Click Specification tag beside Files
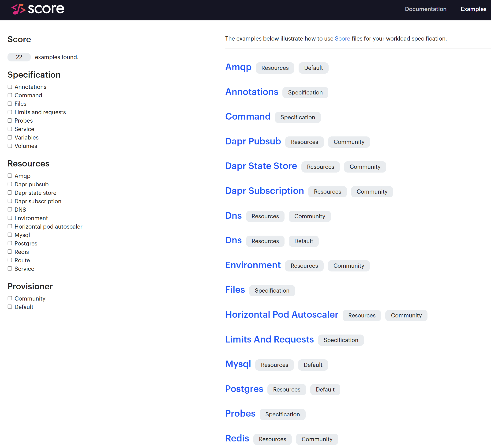 [272, 291]
